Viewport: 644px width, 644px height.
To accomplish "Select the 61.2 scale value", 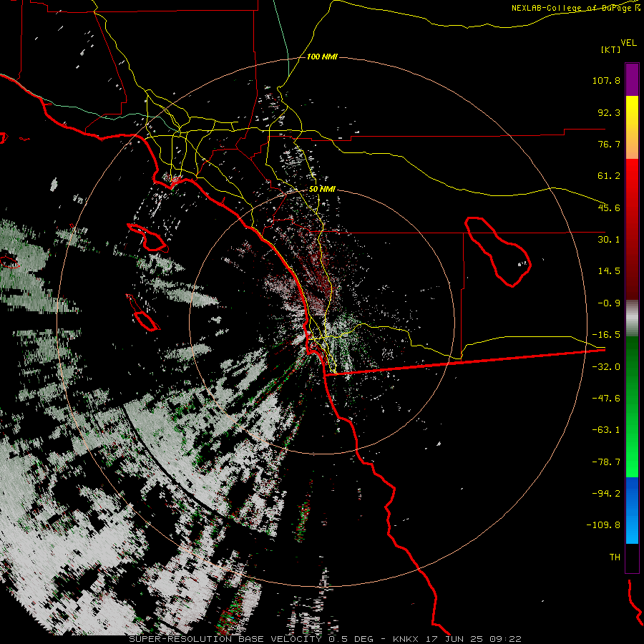I will pos(609,176).
